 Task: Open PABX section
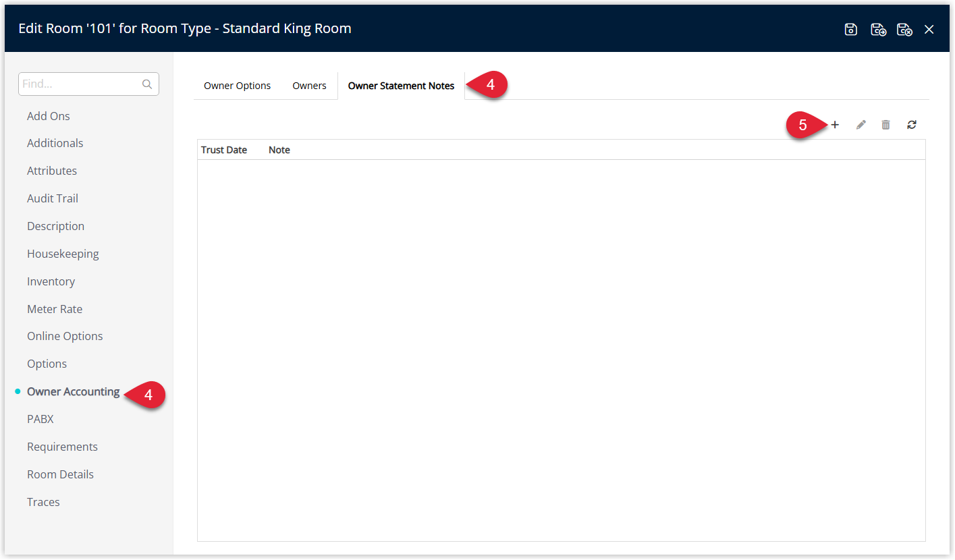(x=40, y=419)
